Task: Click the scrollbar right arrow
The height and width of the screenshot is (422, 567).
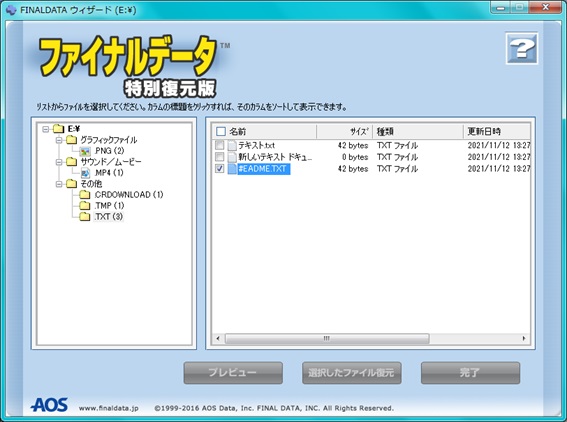Action: [x=524, y=338]
